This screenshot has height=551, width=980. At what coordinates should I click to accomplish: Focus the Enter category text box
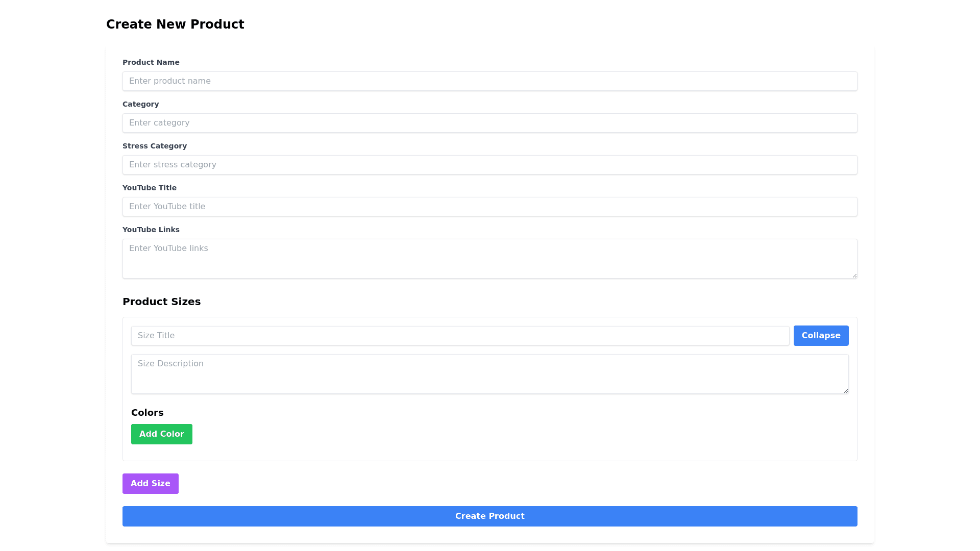point(489,123)
